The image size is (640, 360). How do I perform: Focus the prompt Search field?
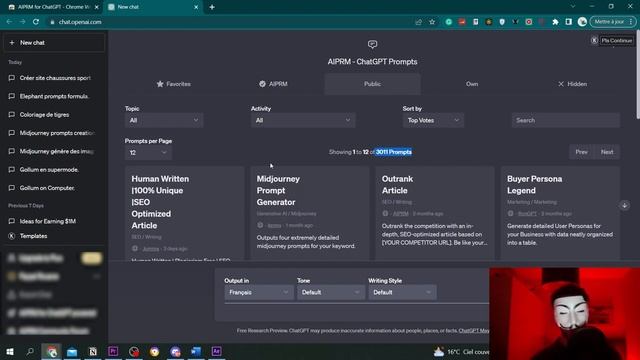coord(566,120)
